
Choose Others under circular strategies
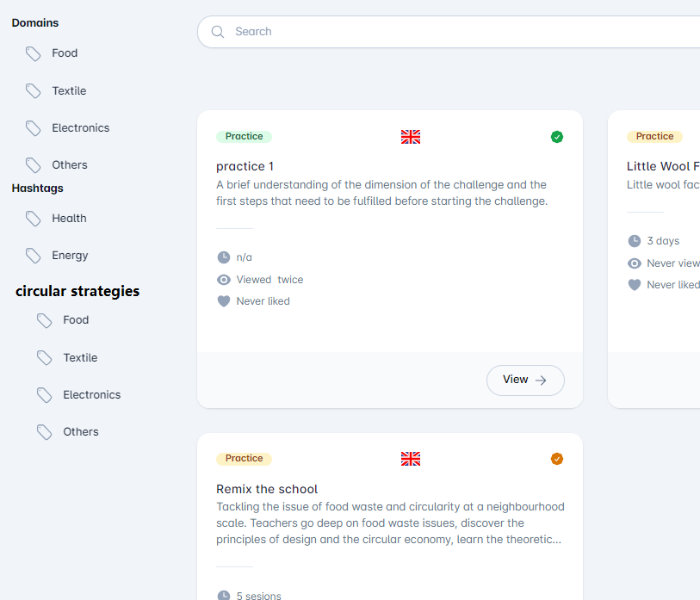[81, 432]
